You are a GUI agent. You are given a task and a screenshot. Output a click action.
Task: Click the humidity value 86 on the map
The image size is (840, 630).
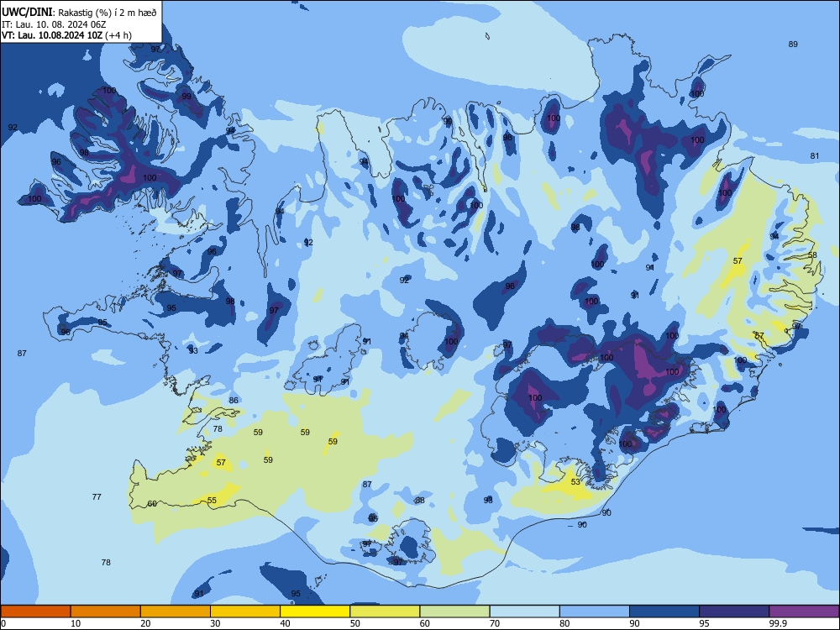coord(234,400)
